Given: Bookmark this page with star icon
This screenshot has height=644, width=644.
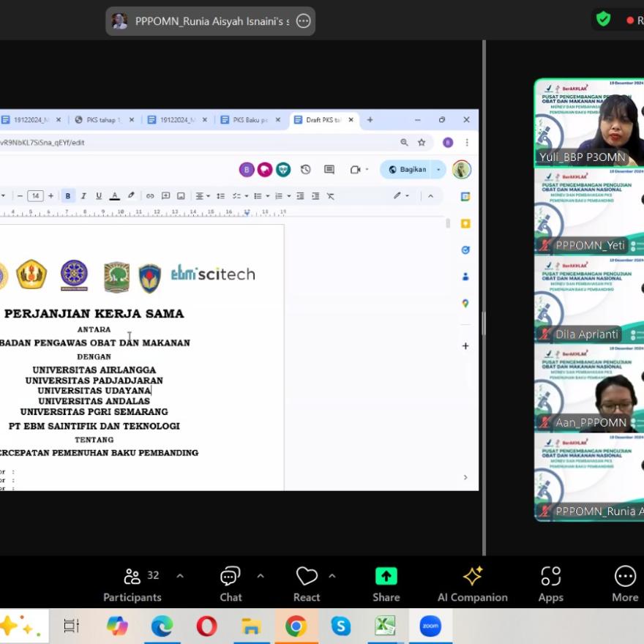Looking at the screenshot, I should 422,143.
